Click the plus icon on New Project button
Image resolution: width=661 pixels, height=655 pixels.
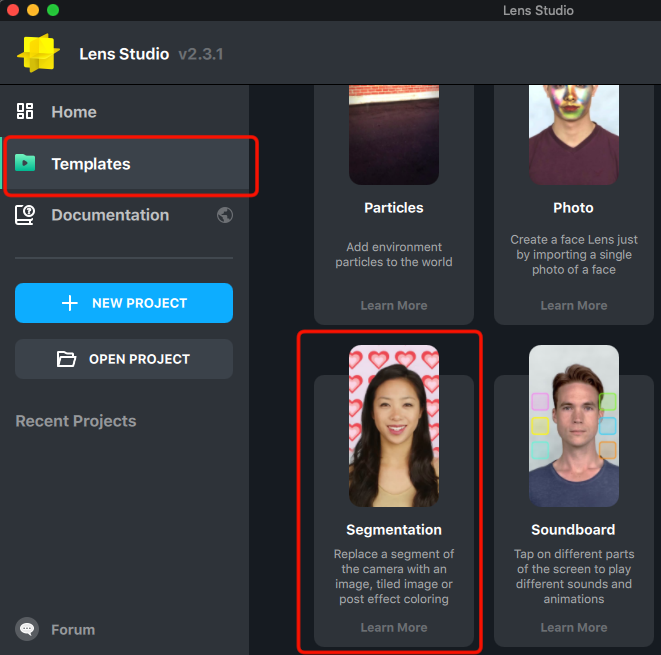(x=70, y=303)
